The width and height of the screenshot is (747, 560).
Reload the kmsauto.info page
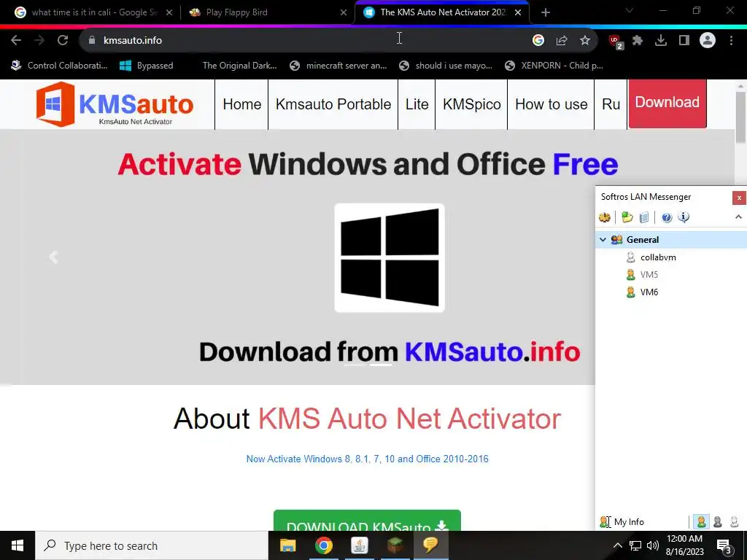pyautogui.click(x=63, y=41)
